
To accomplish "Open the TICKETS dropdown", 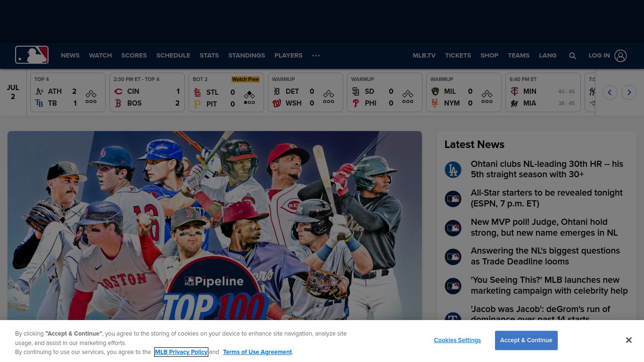I will click(458, 56).
